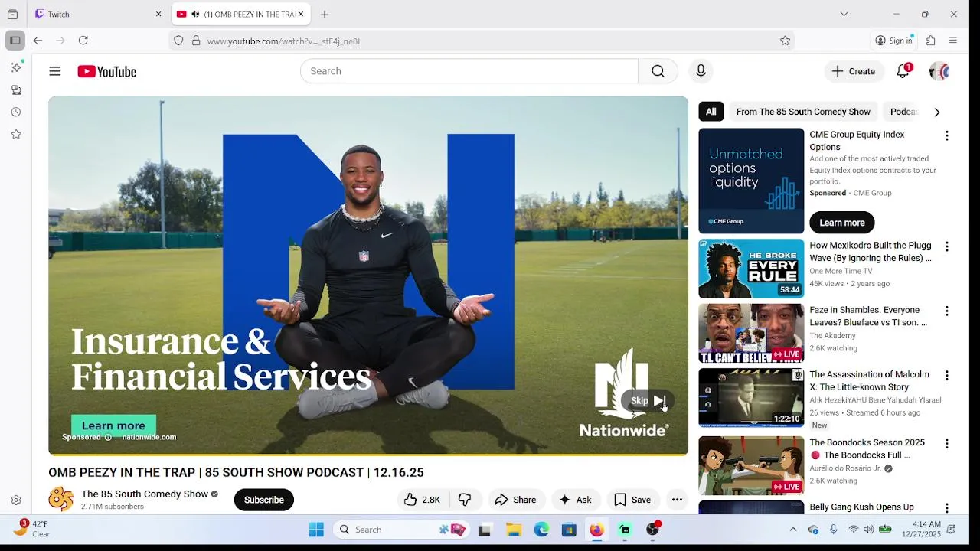Open the He Broke Every Rule thumbnail
This screenshot has width=980, height=551.
click(x=751, y=269)
